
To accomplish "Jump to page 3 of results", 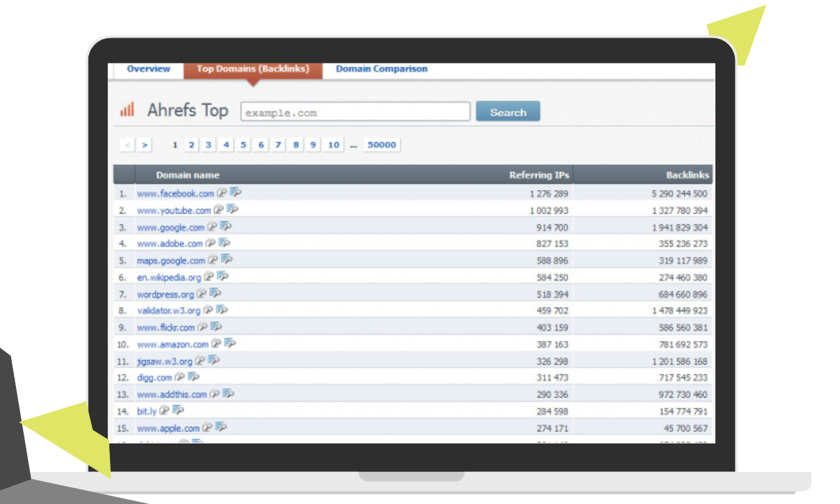I will (x=209, y=145).
